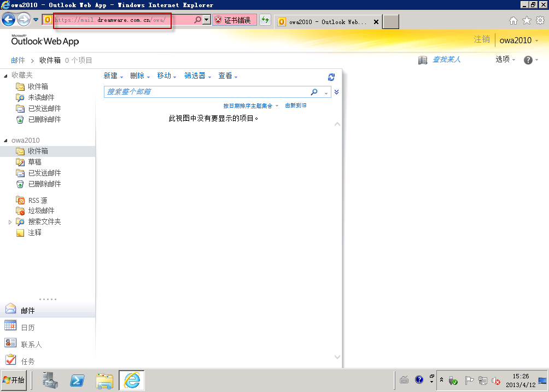Open 已删除邮件 under the owa2010 mailbox
The width and height of the screenshot is (549, 392).
coord(44,184)
